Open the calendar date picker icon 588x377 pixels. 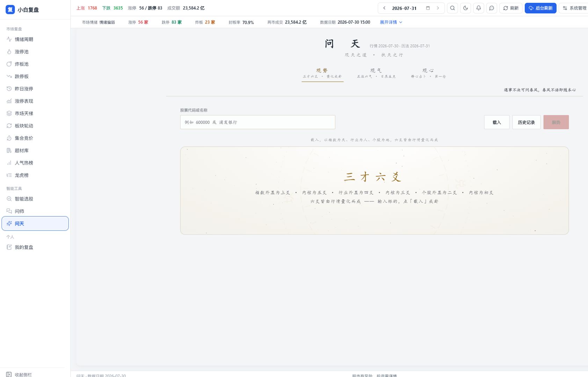(x=428, y=8)
